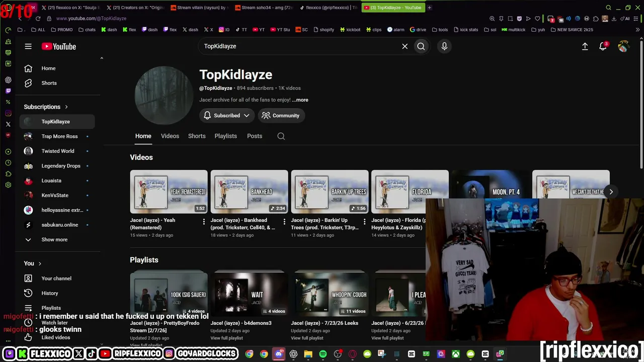The height and width of the screenshot is (362, 644).
Task: Open YouTube notifications bell
Action: coord(603,46)
